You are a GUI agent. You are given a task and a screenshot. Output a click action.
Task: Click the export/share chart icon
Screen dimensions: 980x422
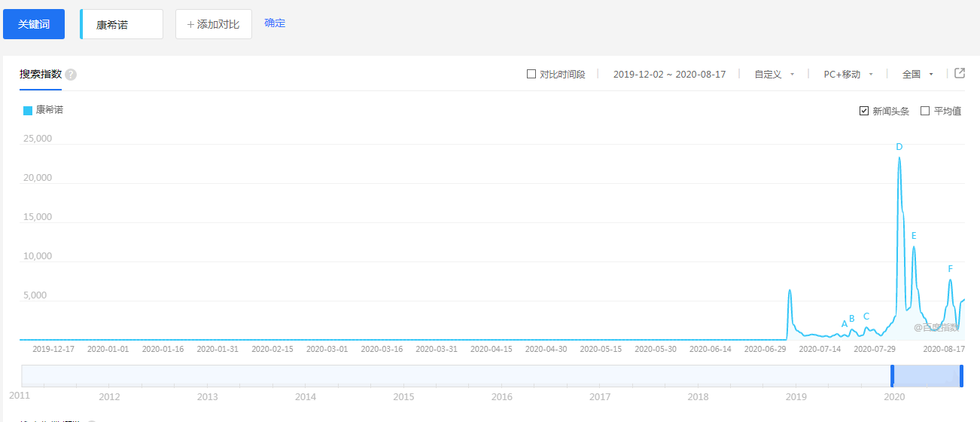pyautogui.click(x=960, y=73)
